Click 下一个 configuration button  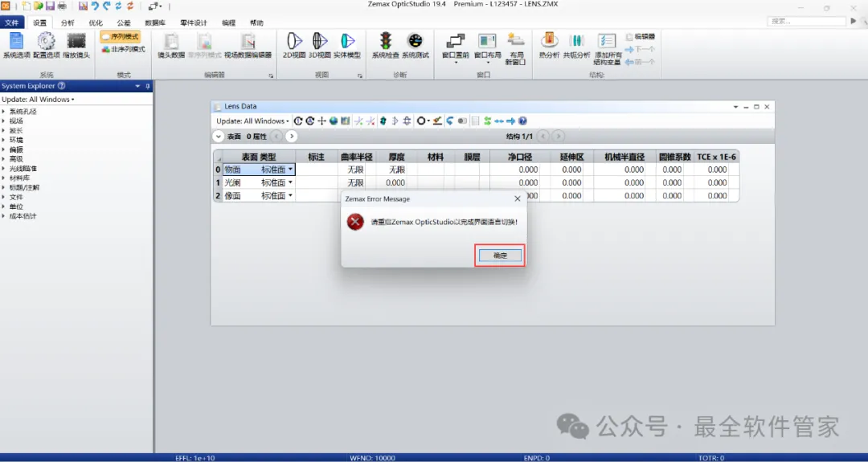640,49
